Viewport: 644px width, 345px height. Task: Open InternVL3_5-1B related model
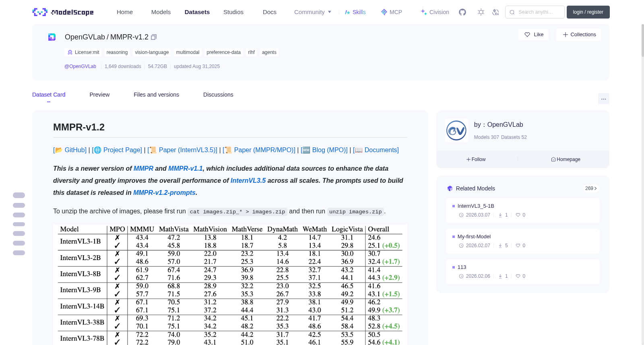pyautogui.click(x=523, y=211)
